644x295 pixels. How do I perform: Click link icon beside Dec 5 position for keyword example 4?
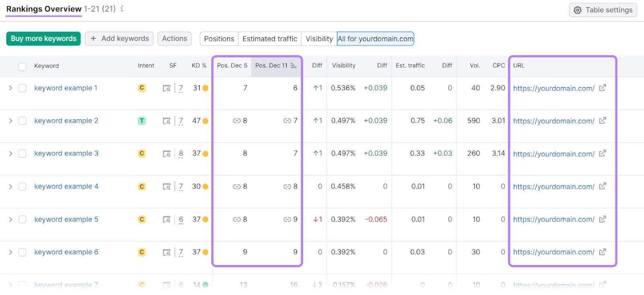(237, 187)
